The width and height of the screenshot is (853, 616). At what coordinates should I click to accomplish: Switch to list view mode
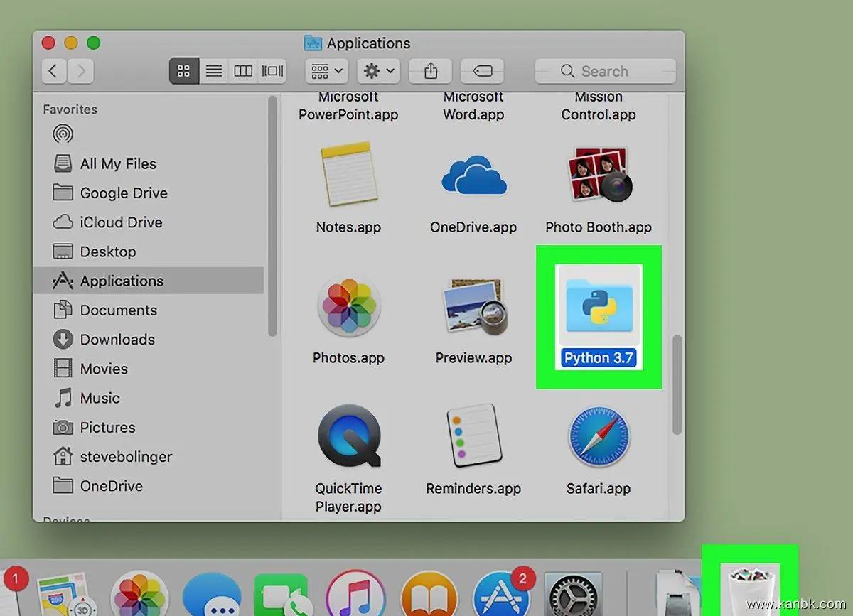213,71
